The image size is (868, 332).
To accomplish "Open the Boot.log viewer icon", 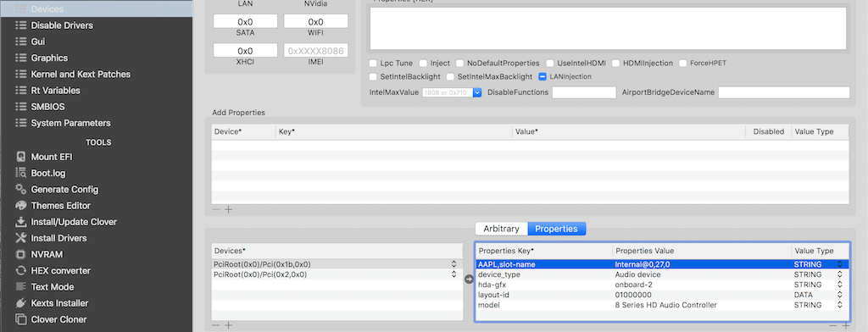I will click(x=21, y=173).
